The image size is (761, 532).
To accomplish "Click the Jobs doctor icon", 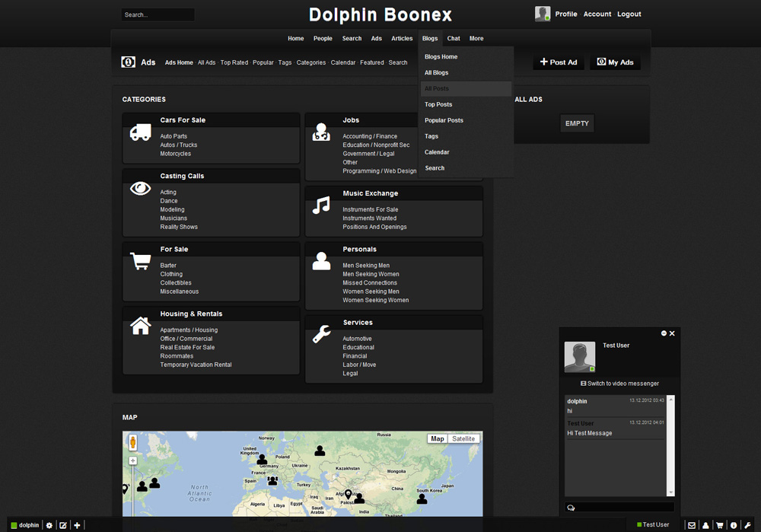I will [321, 132].
